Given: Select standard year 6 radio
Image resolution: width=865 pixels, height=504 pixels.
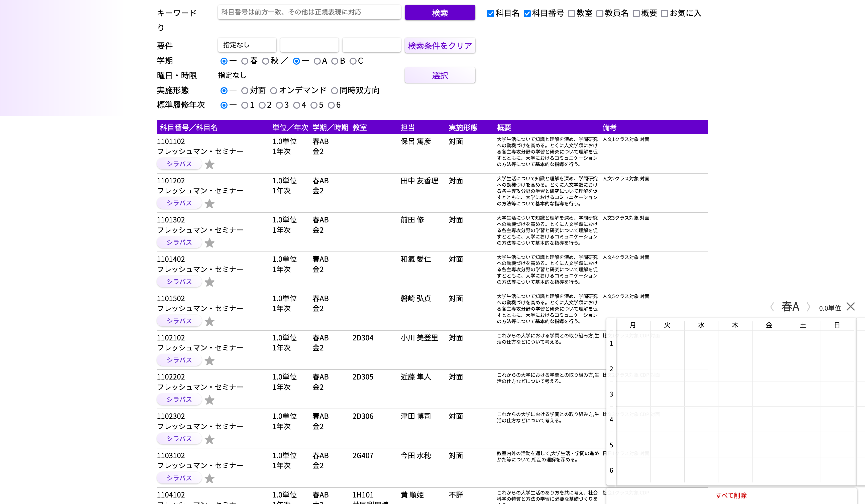Looking at the screenshot, I should tap(331, 105).
